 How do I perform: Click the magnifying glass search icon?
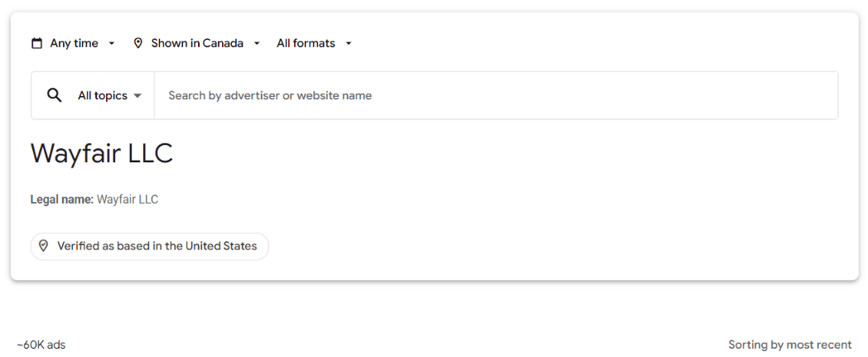tap(55, 95)
